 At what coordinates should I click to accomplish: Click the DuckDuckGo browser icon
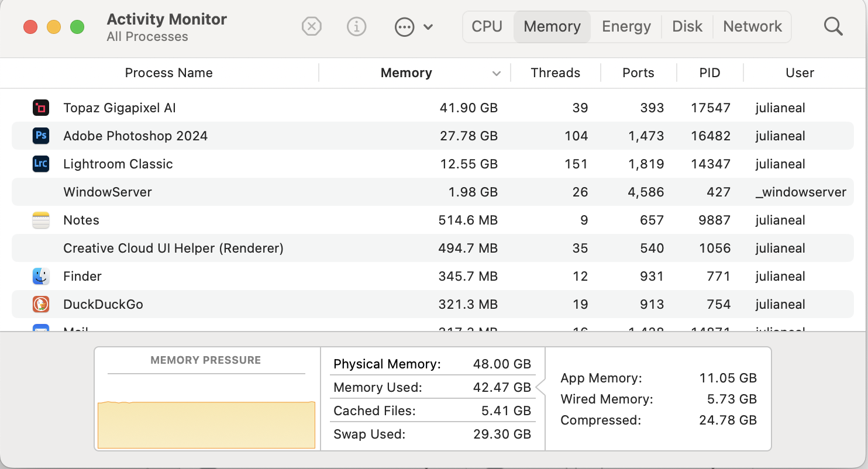pyautogui.click(x=40, y=304)
